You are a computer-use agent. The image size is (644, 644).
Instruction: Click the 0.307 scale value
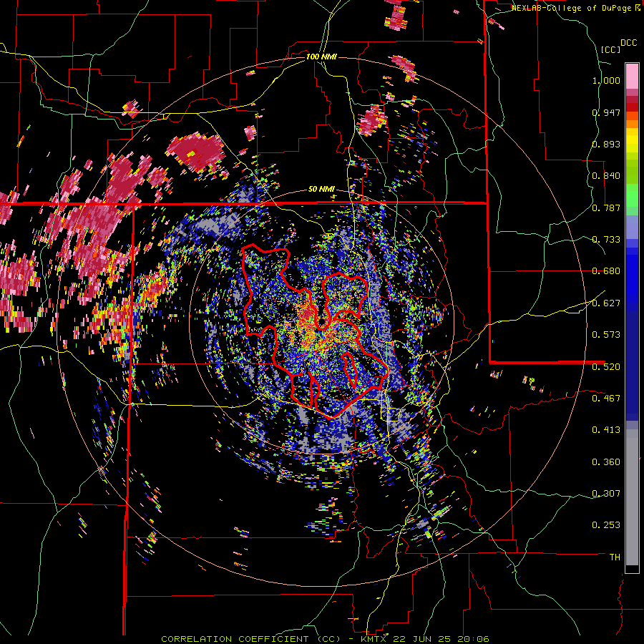(x=606, y=493)
